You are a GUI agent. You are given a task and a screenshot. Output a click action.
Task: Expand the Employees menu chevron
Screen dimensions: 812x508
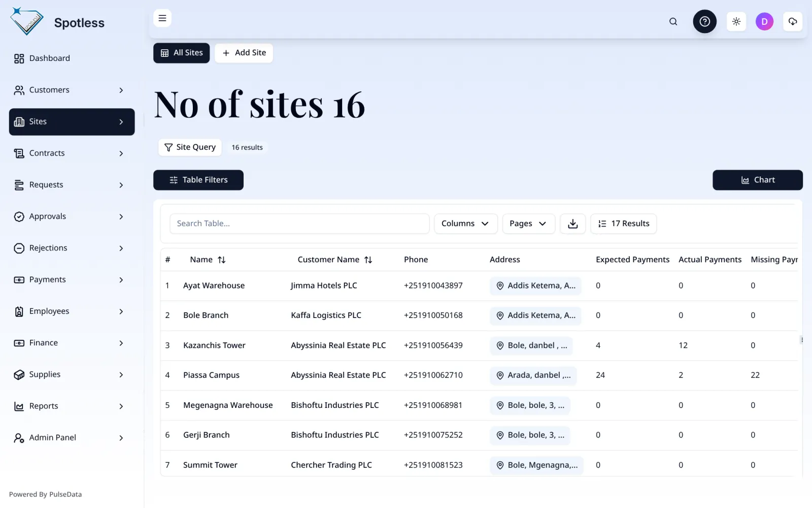click(121, 311)
